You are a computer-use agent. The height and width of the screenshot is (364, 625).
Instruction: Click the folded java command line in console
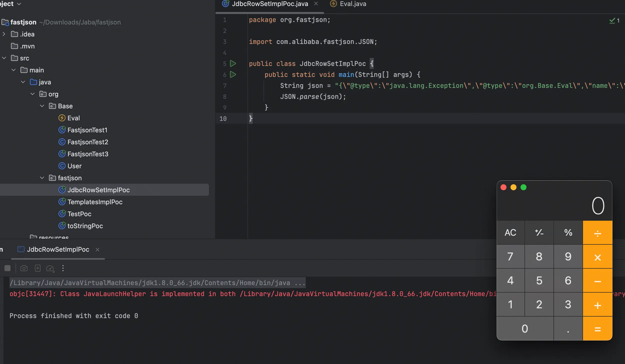coord(157,283)
